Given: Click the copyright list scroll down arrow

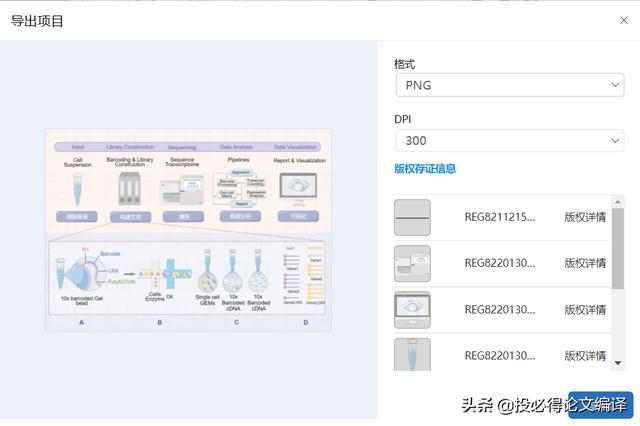Looking at the screenshot, I should 618,363.
